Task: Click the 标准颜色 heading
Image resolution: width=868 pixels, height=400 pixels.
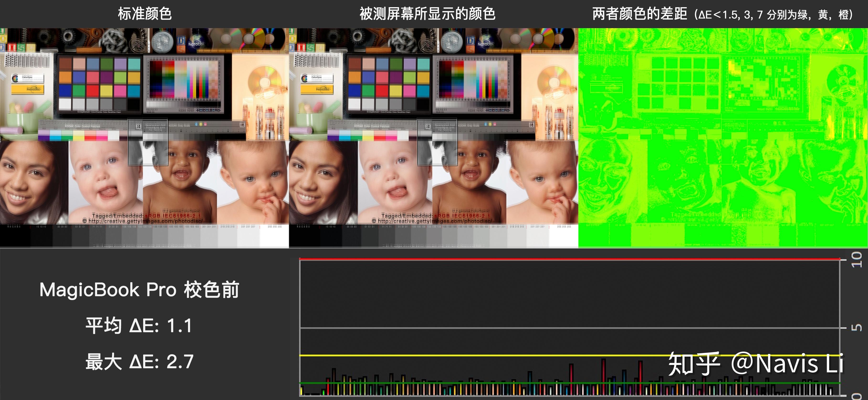Action: (145, 14)
